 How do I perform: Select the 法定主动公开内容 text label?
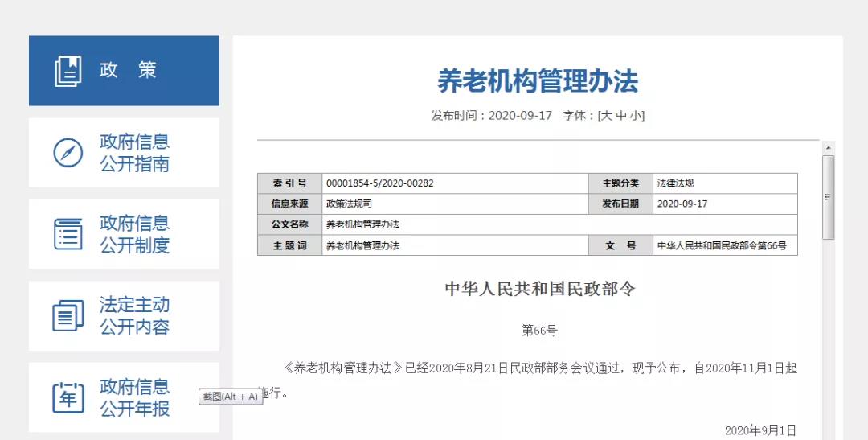(x=134, y=315)
